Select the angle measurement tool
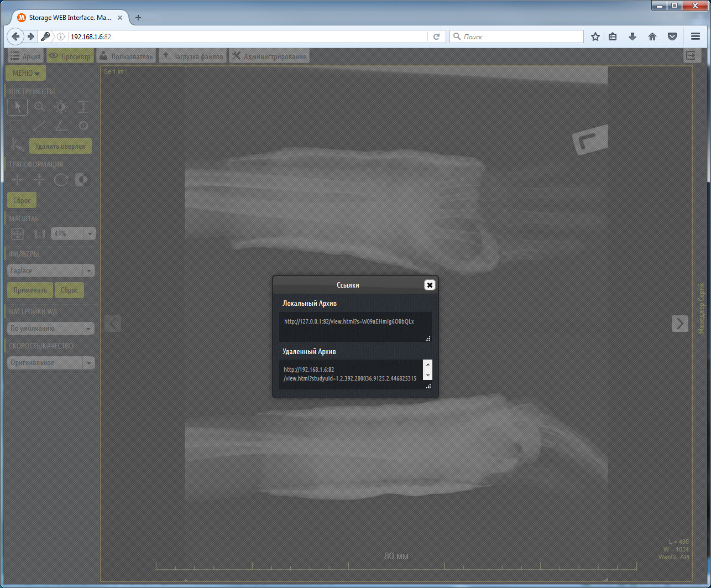 [61, 126]
